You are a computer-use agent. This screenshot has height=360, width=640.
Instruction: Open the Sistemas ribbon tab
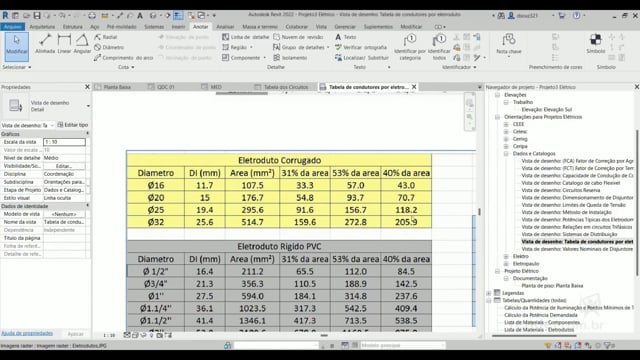point(154,27)
